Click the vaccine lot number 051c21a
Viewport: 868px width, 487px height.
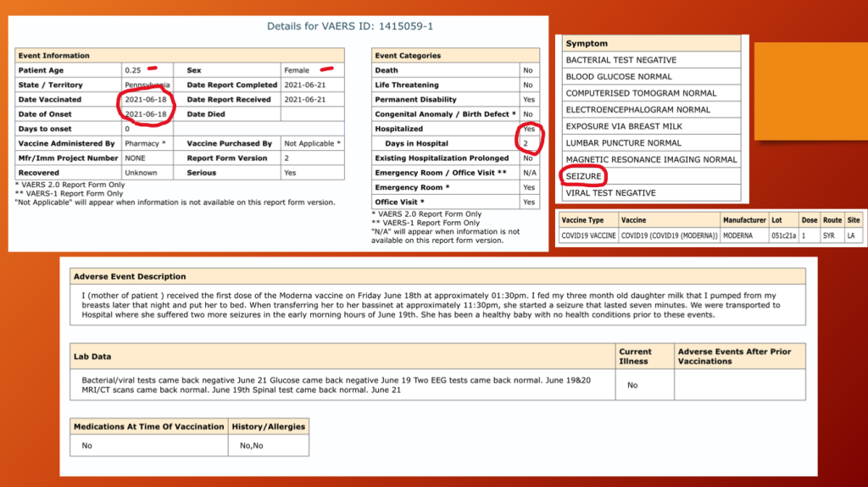click(x=782, y=235)
